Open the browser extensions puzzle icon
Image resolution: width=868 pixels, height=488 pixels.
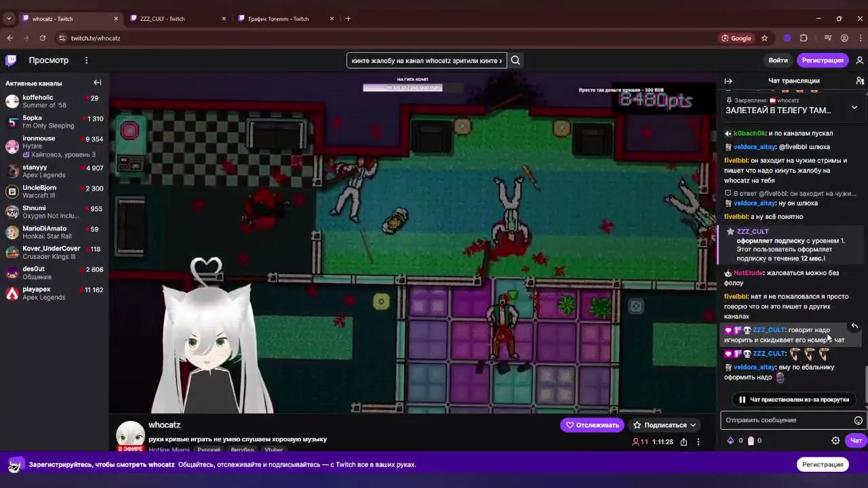804,38
